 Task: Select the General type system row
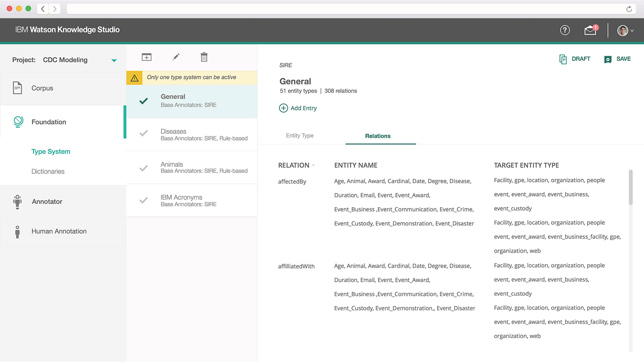click(x=192, y=101)
